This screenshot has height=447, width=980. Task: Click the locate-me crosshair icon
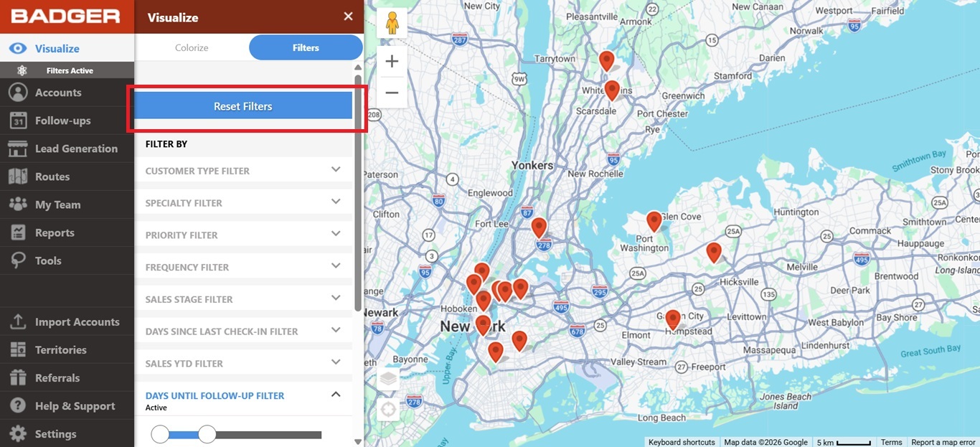click(x=388, y=410)
